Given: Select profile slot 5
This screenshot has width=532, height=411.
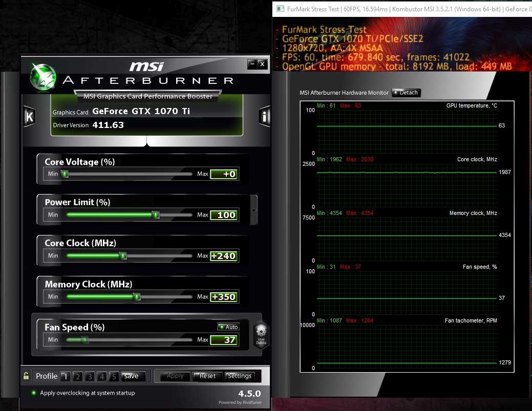Looking at the screenshot, I should 114,377.
